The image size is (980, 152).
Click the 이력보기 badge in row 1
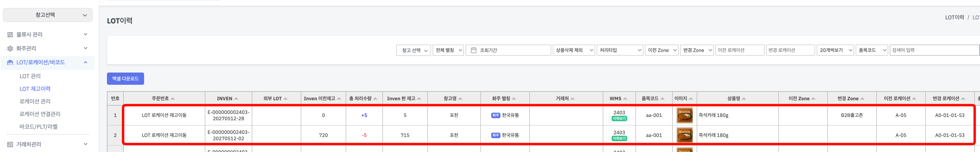619,119
